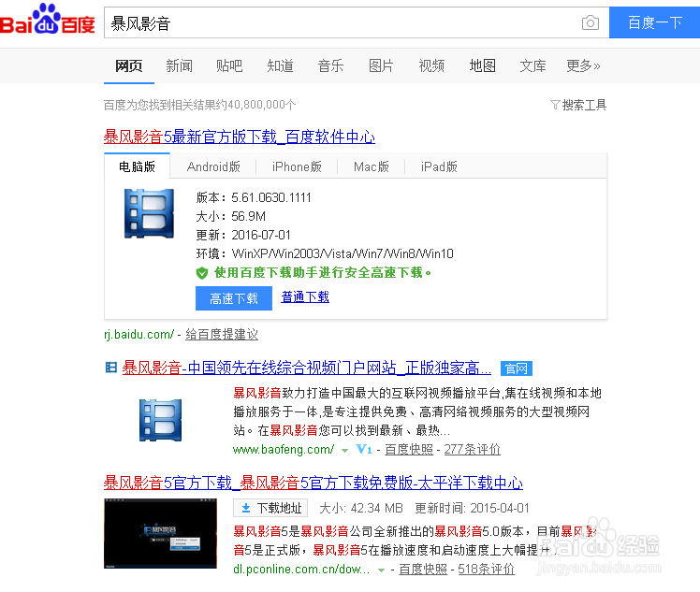Click the 官网 badge
Viewport: 700px width, 592px height.
click(x=517, y=368)
